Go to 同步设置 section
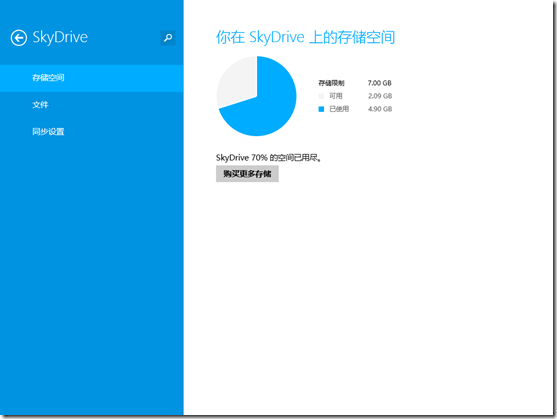This screenshot has width=557, height=419. [x=92, y=132]
